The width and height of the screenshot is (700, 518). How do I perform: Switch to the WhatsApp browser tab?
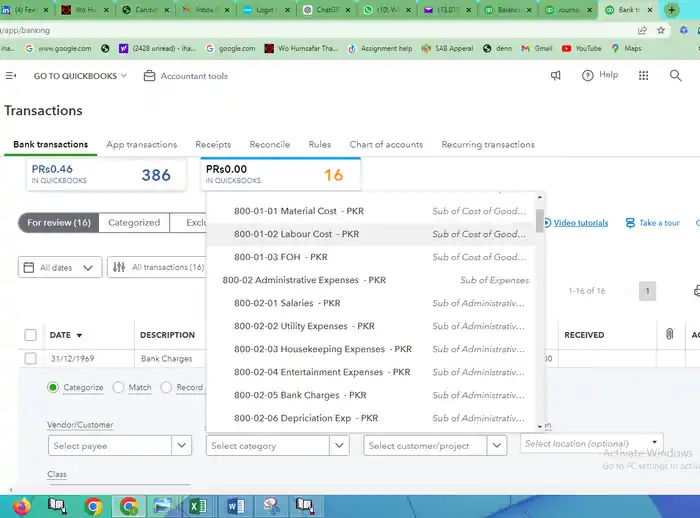pos(387,9)
